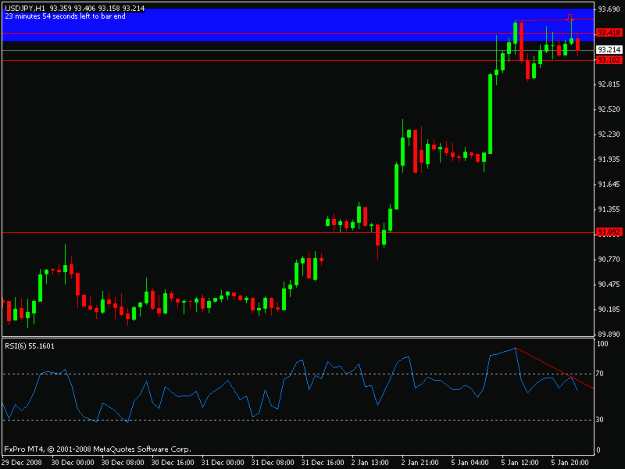Click the RSI(6) 55.1601 indicator label
This screenshot has height=469, width=625.
[29, 346]
